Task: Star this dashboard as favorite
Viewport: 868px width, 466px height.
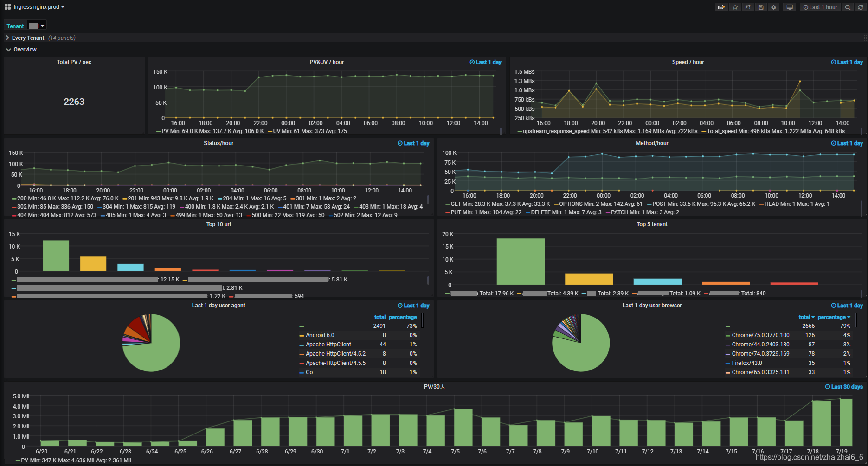Action: tap(735, 7)
